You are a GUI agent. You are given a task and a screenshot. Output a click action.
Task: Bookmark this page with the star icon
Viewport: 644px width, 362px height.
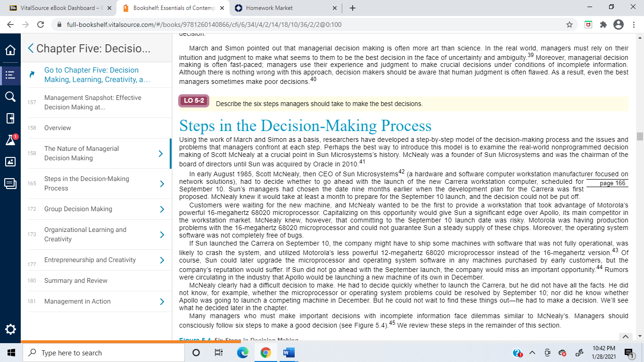570,25
